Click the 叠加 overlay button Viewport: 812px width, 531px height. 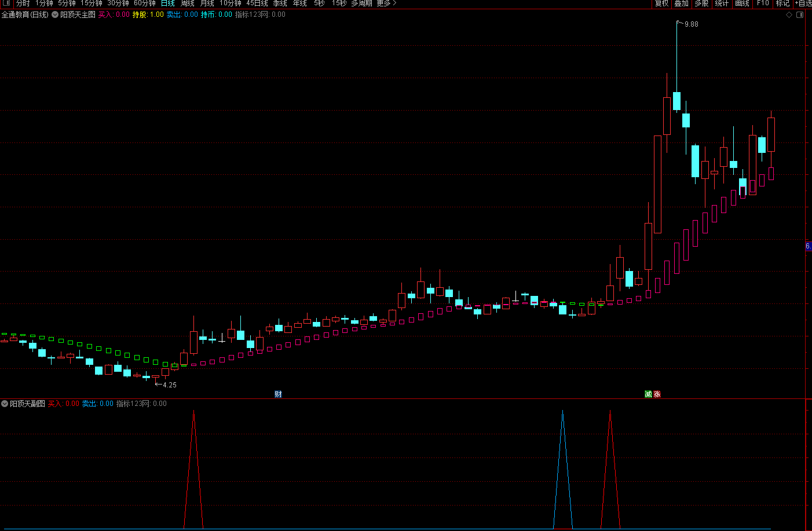[682, 3]
